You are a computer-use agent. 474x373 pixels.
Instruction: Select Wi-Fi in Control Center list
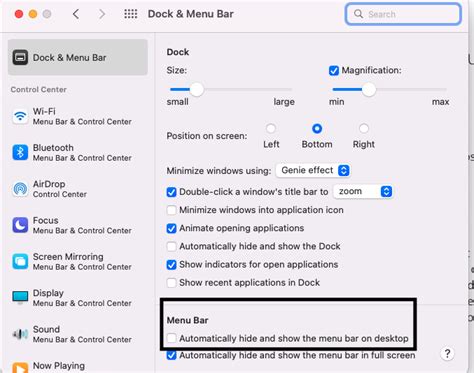[78, 116]
